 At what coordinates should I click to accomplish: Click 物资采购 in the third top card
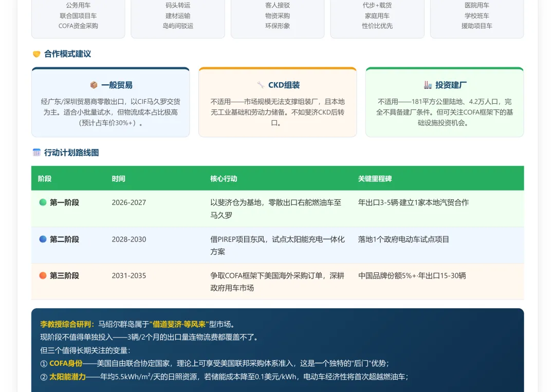click(277, 15)
